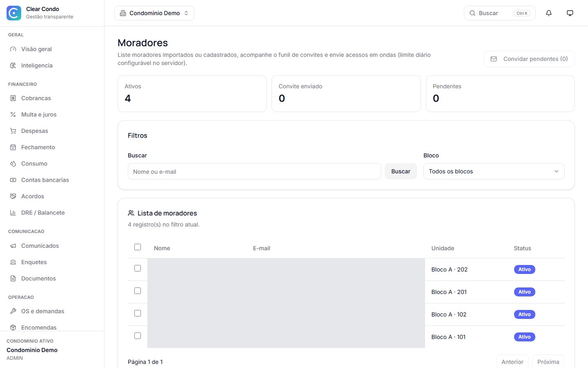
Task: Open Cobrancas via its receipt icon
Action: [13, 98]
